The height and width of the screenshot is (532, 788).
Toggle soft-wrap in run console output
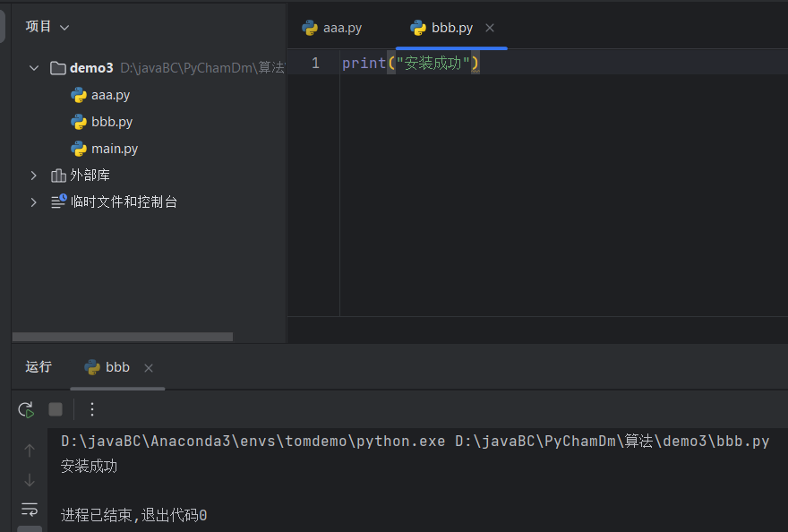pyautogui.click(x=30, y=509)
